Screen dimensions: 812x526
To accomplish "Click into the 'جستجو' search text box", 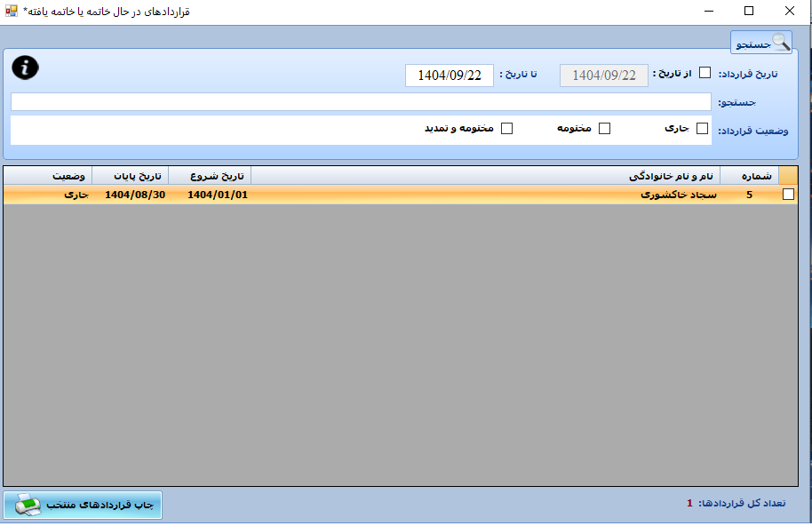I will [x=361, y=102].
